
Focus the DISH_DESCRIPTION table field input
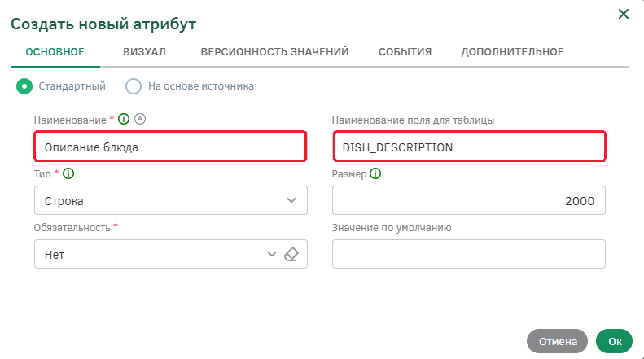point(469,147)
